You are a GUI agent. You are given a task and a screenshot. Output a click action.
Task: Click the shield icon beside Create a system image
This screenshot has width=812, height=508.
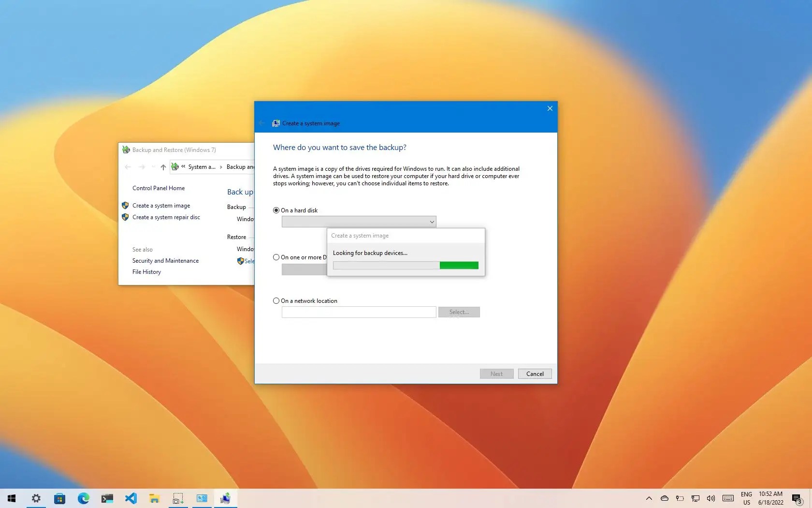tap(125, 205)
